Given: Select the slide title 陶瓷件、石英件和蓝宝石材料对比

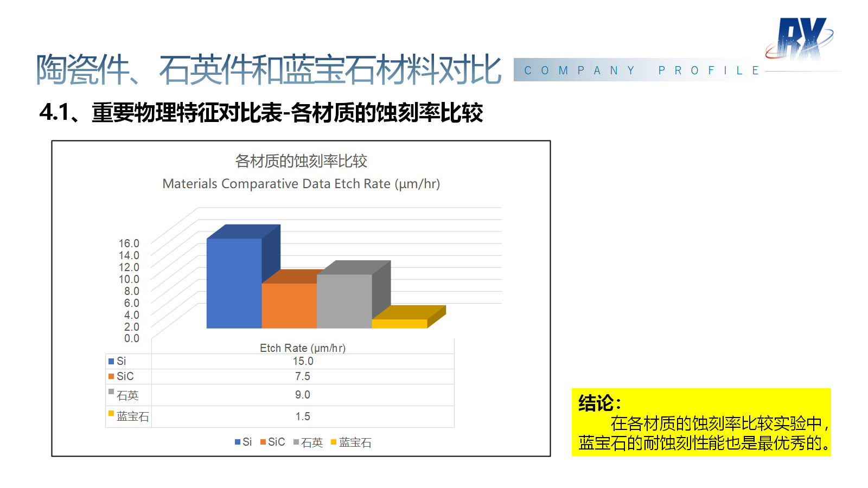Looking at the screenshot, I should [269, 69].
